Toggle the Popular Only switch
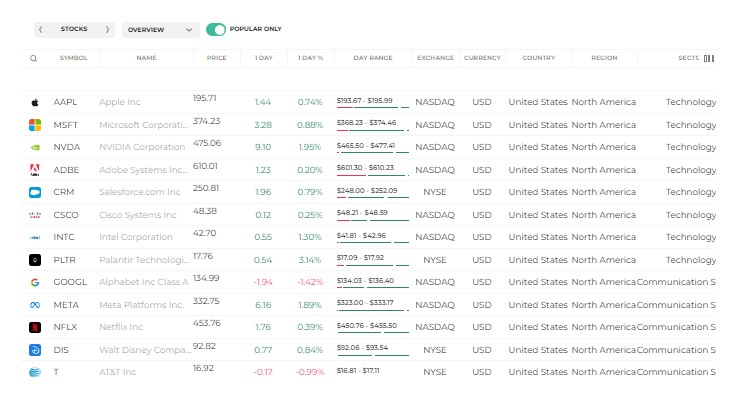The image size is (736, 395). tap(216, 29)
